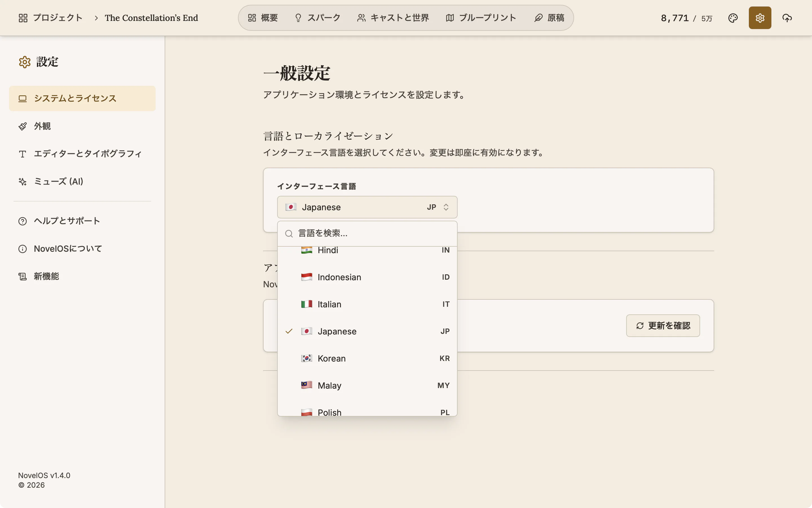Click the 新機能 scroll icon
This screenshot has width=812, height=508.
pyautogui.click(x=23, y=277)
